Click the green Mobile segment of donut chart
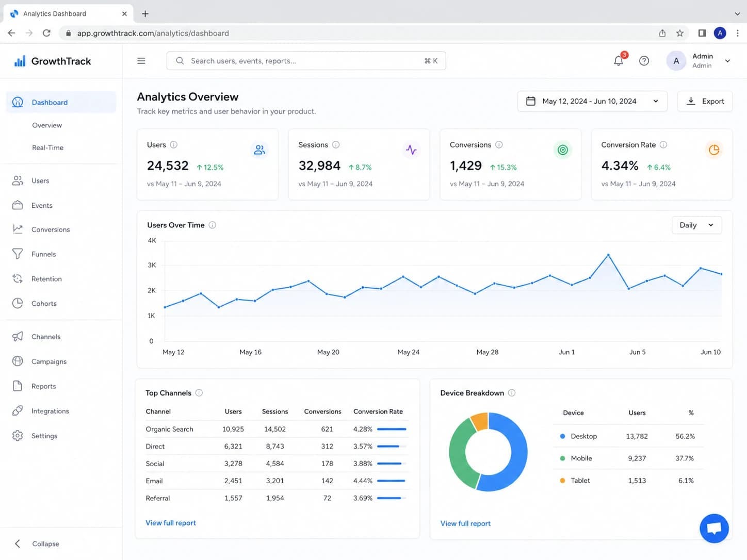This screenshot has height=560, width=747. pyautogui.click(x=459, y=454)
